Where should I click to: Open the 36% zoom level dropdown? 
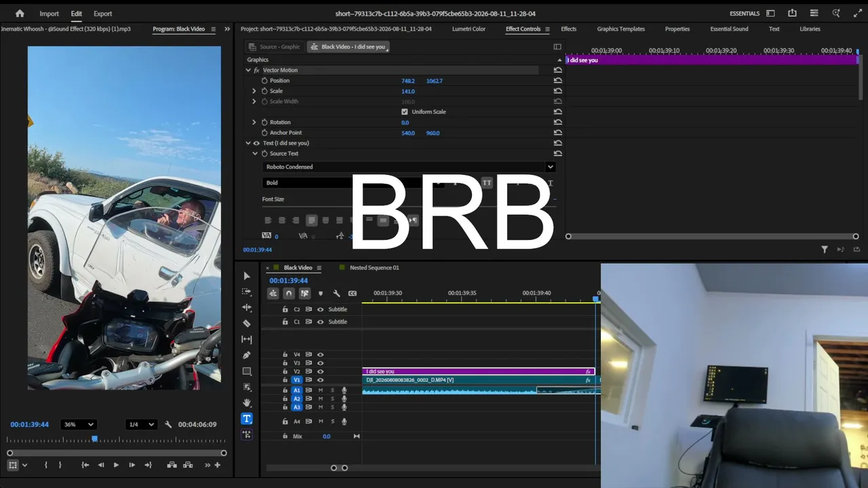78,424
